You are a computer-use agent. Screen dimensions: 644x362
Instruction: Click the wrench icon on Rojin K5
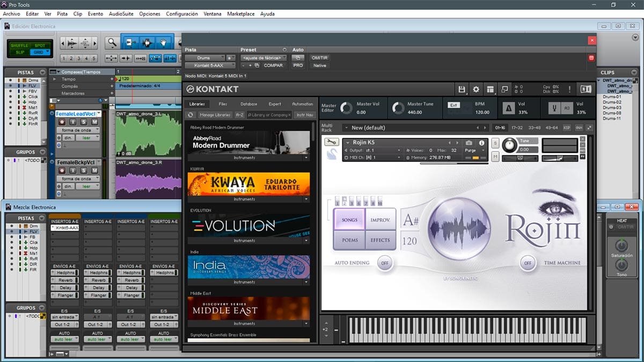pyautogui.click(x=331, y=142)
